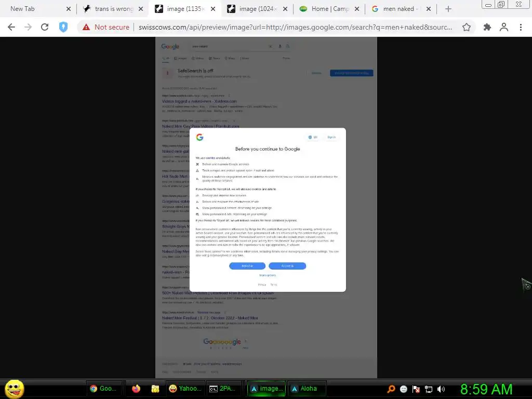Screen dimensions: 532x399
Task: Click the orange search tray icon
Action: (391, 389)
